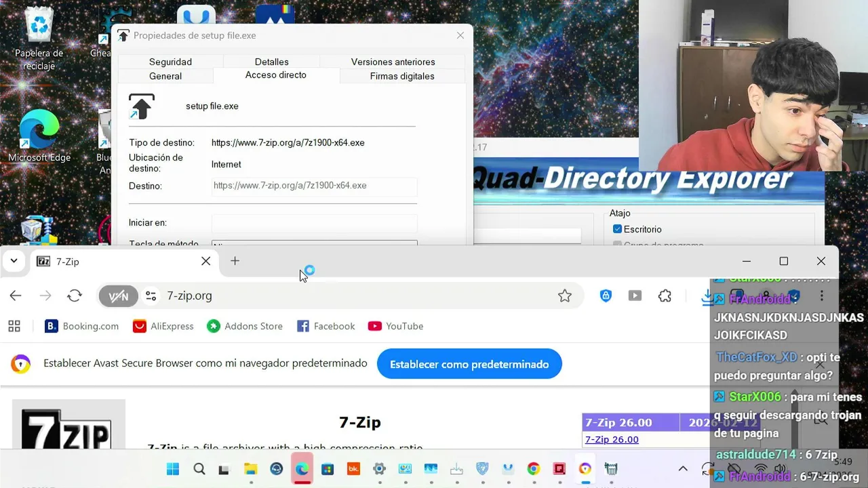Close the Propiedades de setup file.exe dialog

click(x=460, y=35)
